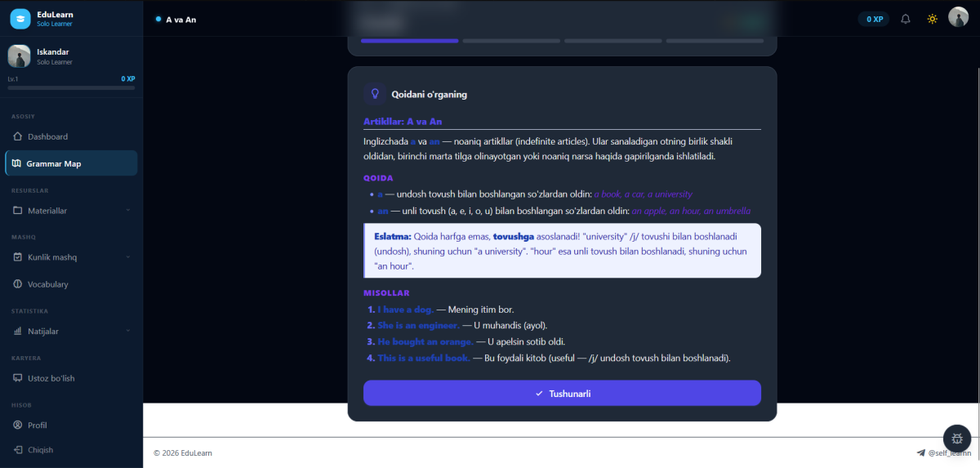Expand the Natijalar section arrow
Viewport: 980px width, 468px height.
point(128,332)
